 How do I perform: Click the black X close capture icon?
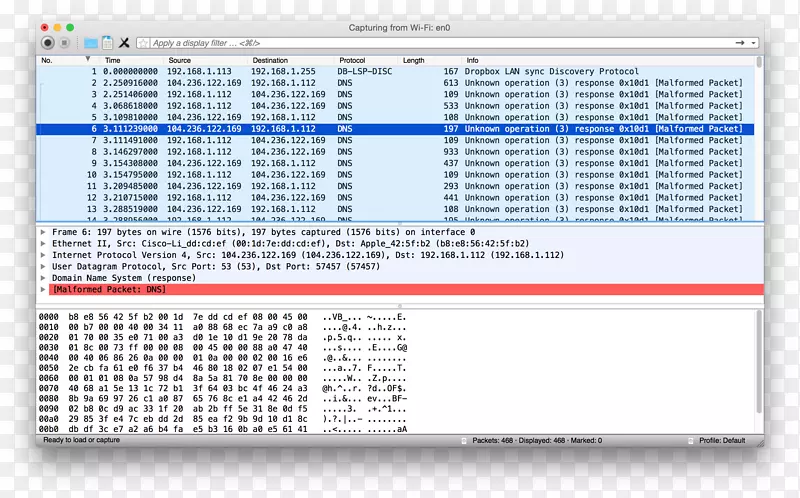pos(124,43)
